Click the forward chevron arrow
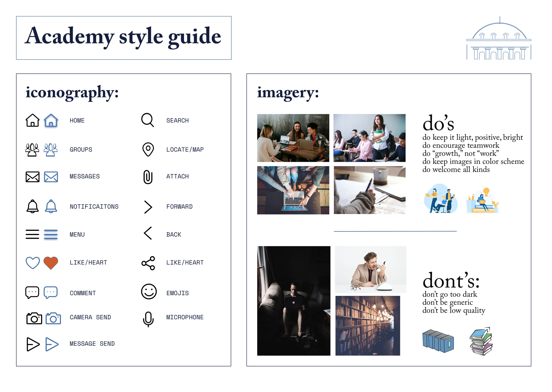 point(148,207)
